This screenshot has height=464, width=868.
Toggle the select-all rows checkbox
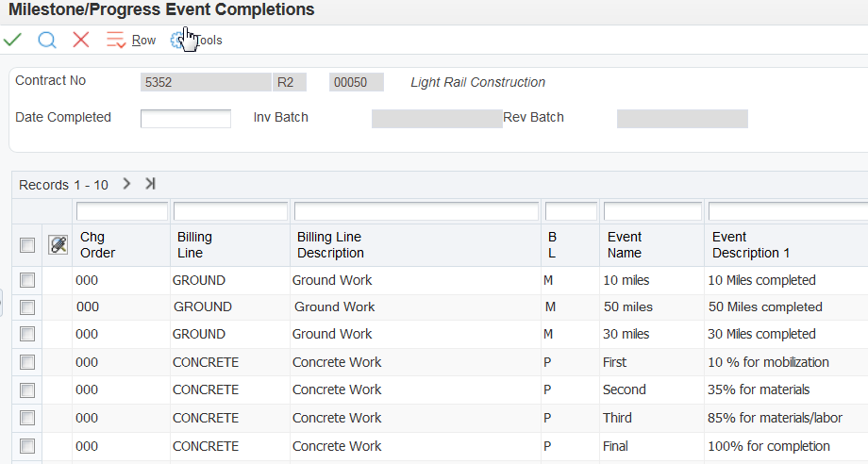[x=27, y=245]
